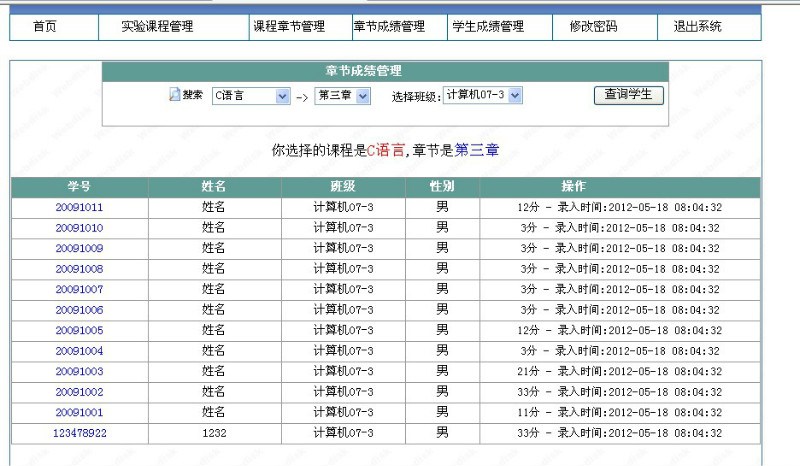
Task: Click the 33分 score entry for 123478922
Action: click(528, 433)
